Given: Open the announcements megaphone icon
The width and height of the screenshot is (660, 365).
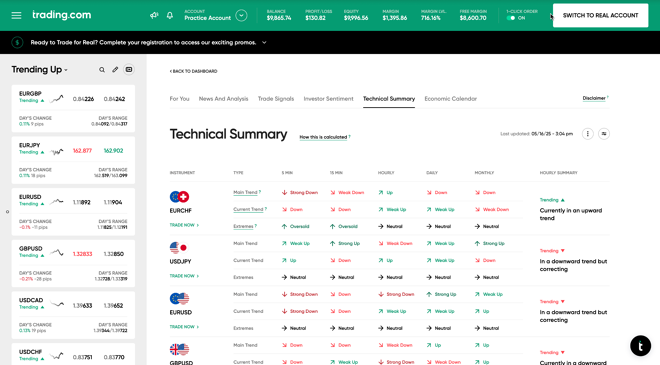Looking at the screenshot, I should tap(154, 16).
